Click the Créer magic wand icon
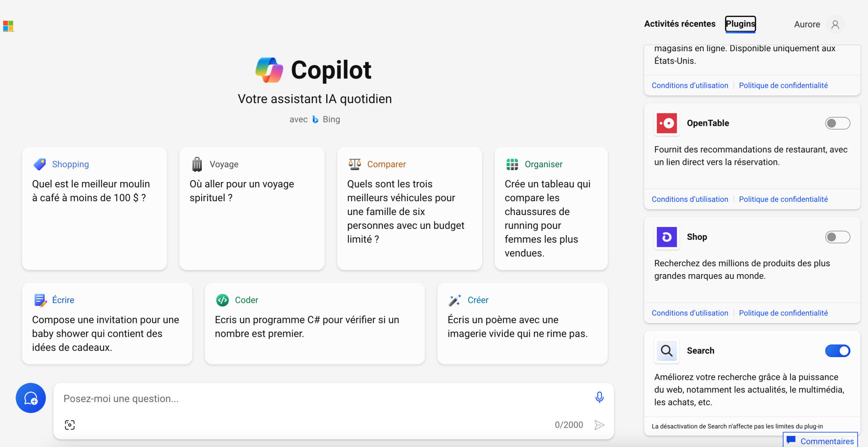Viewport: 868px width, 447px height. click(455, 300)
